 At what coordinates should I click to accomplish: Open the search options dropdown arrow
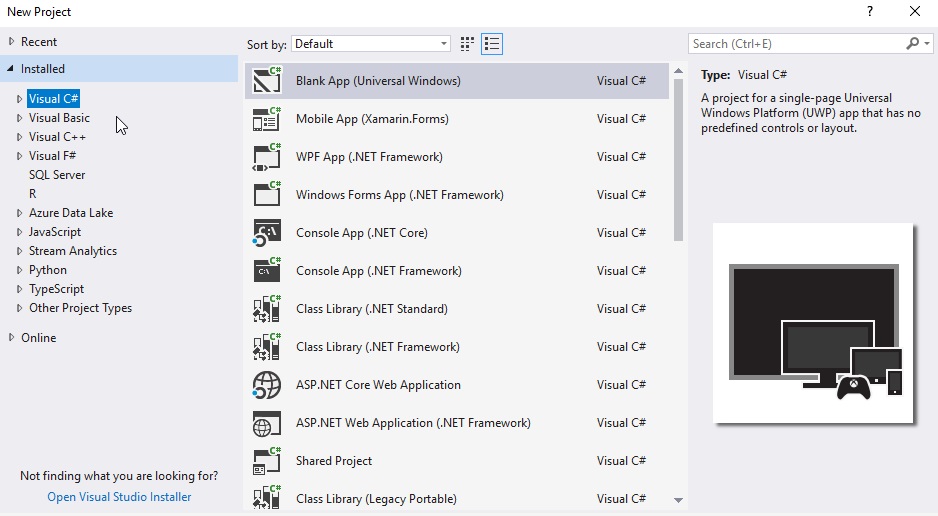tap(927, 44)
